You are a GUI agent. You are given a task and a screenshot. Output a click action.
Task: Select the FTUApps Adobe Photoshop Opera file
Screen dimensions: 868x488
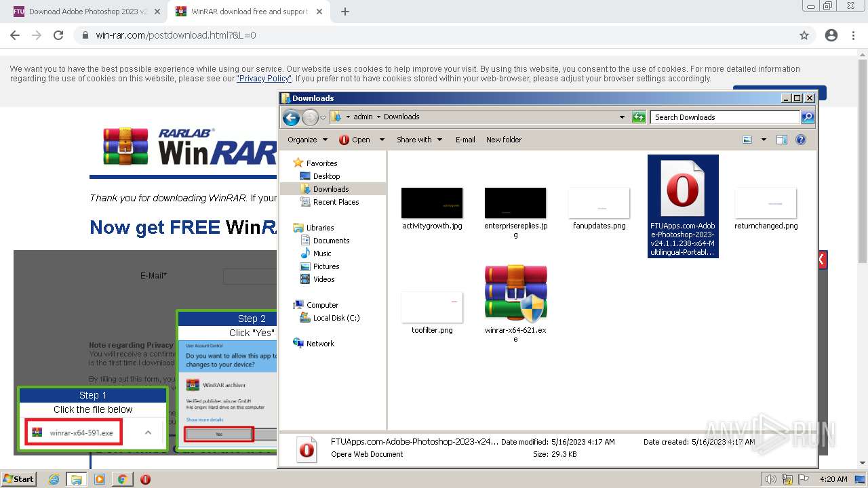[x=683, y=206]
